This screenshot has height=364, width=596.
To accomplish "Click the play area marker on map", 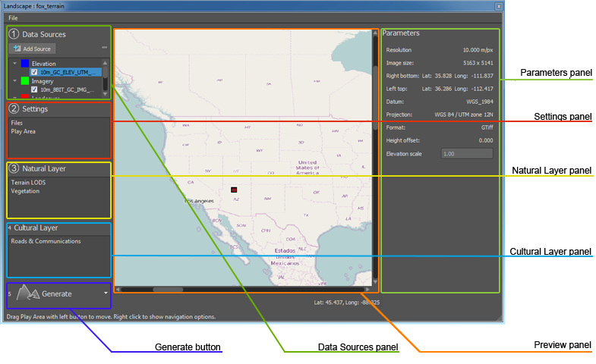I will pyautogui.click(x=235, y=190).
